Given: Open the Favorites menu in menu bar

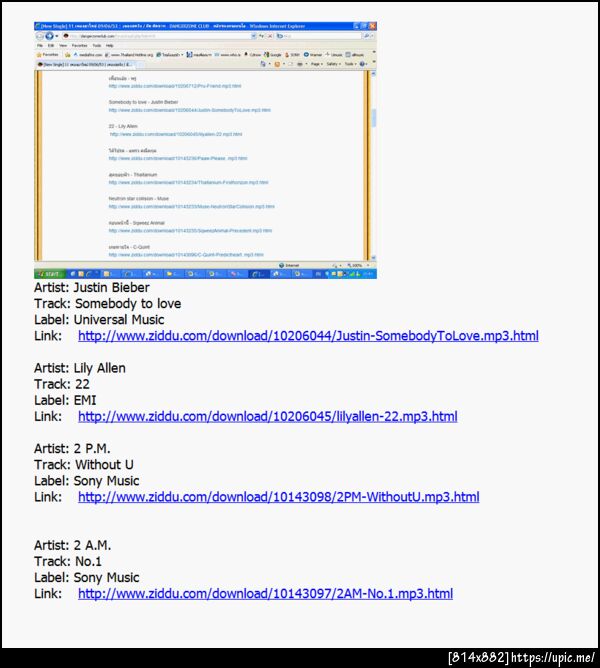Looking at the screenshot, I should pos(79,46).
